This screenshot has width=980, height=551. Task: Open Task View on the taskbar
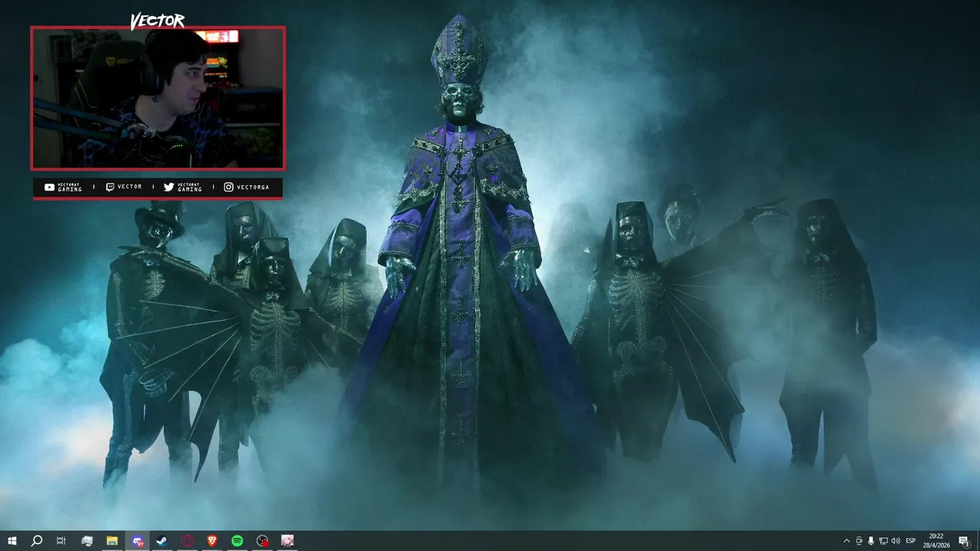tap(61, 540)
